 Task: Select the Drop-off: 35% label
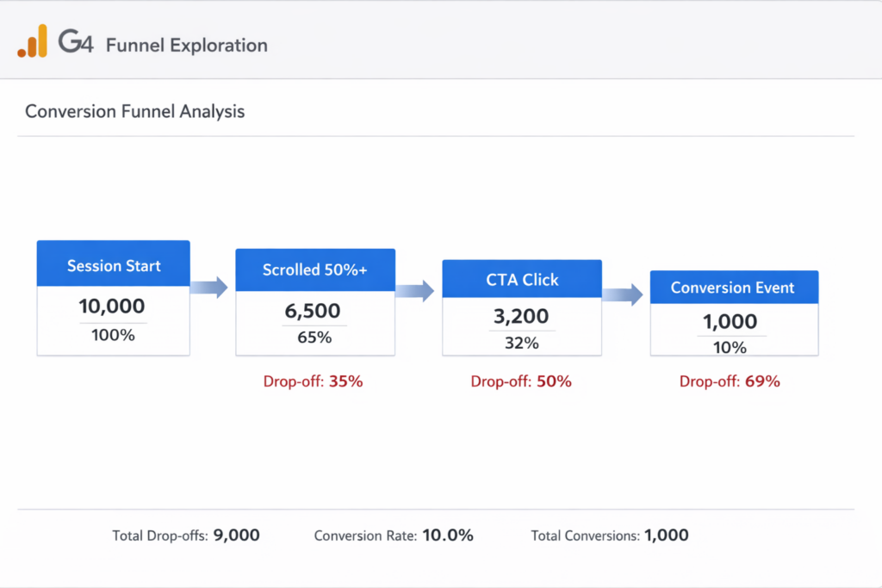tap(312, 381)
